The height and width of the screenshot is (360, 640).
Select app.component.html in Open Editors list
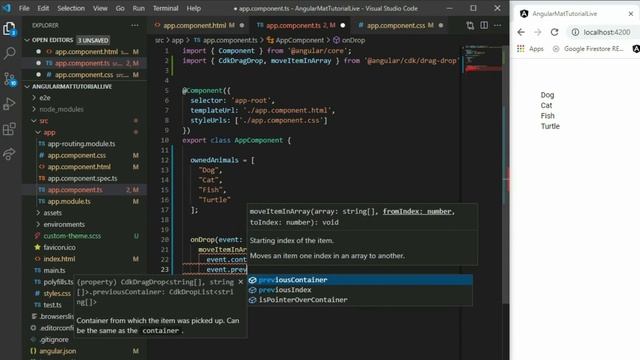tap(86, 52)
